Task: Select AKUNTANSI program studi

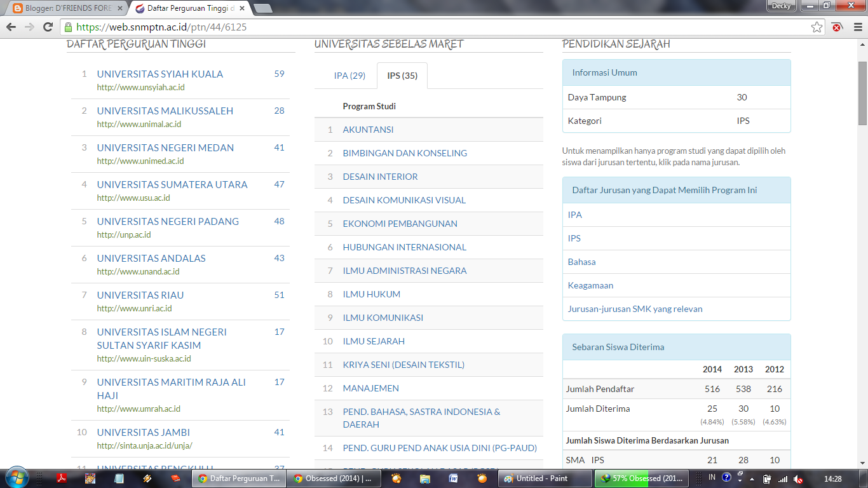Action: click(368, 130)
